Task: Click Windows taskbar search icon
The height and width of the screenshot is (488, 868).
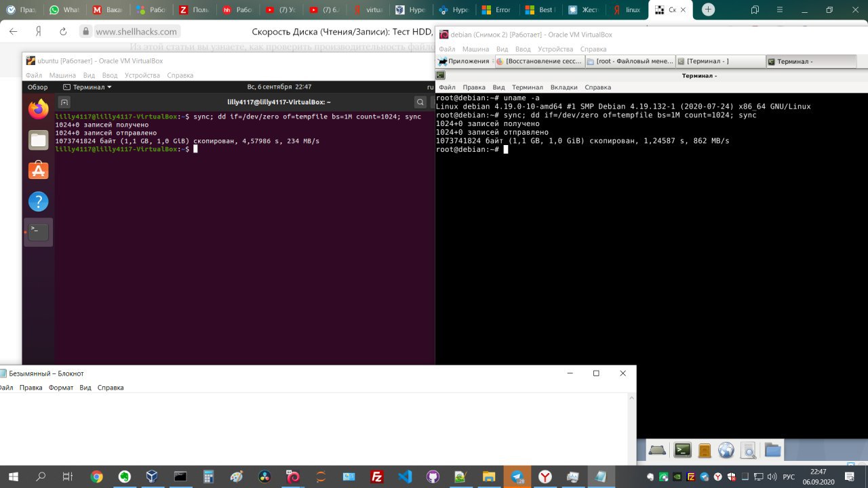Action: click(41, 476)
